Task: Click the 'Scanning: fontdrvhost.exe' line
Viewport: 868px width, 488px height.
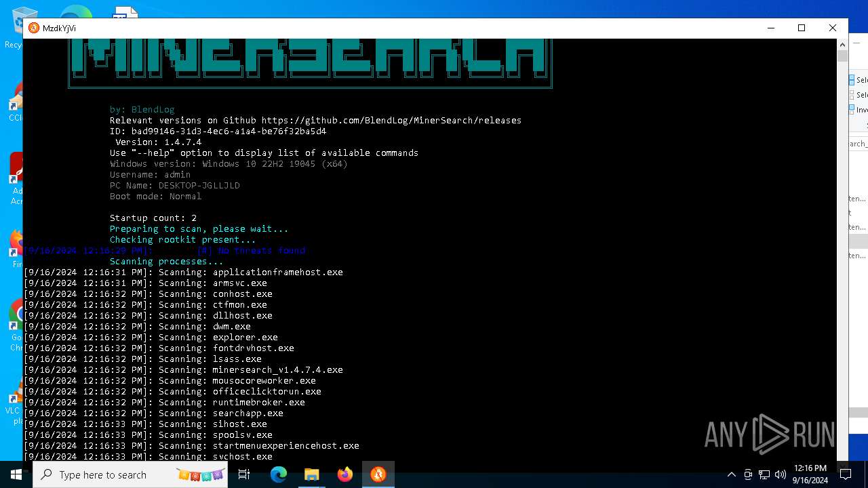Action: click(159, 348)
